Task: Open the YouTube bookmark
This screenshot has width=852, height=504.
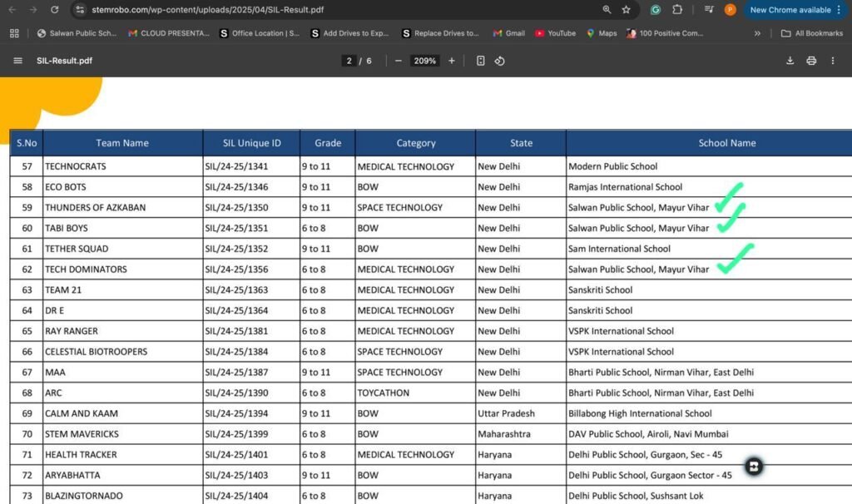Action: point(555,33)
